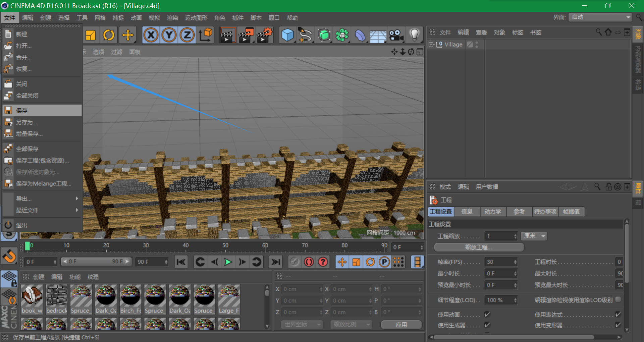Play the animation forward
The image size is (644, 342).
tap(228, 262)
